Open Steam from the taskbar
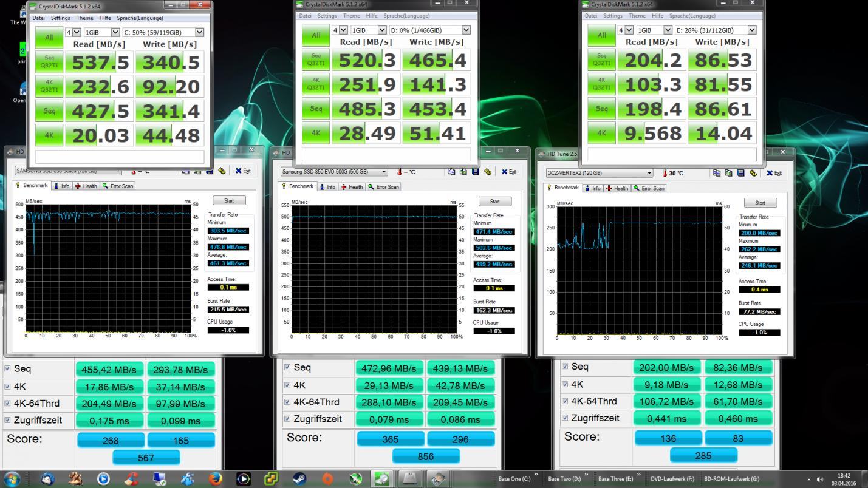868x488 pixels. 299,478
